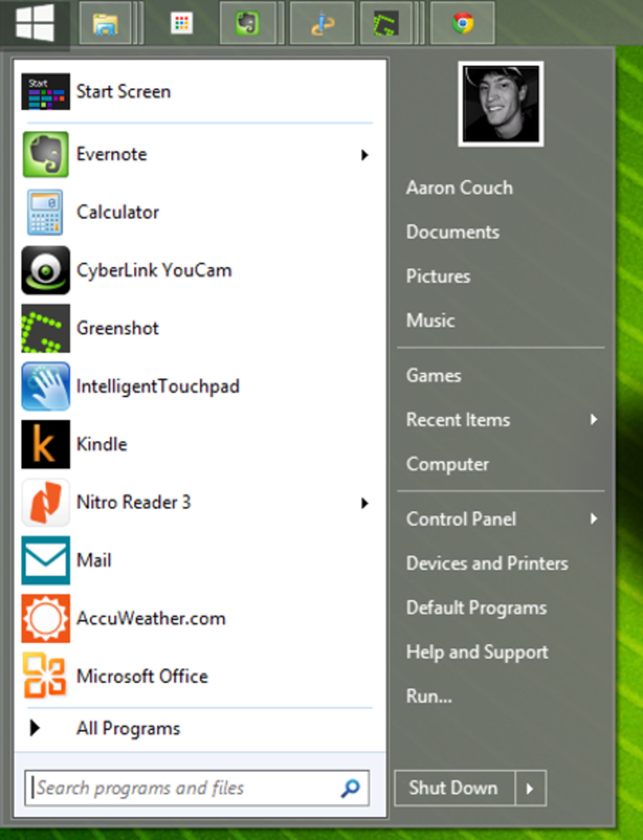The image size is (643, 840).
Task: Open the Pictures folder link
Action: click(x=438, y=276)
